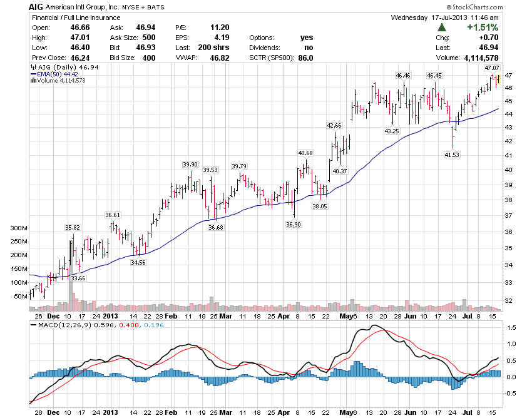
Task: Click the blue MACD histogram value 0.196
Action: coord(154,325)
